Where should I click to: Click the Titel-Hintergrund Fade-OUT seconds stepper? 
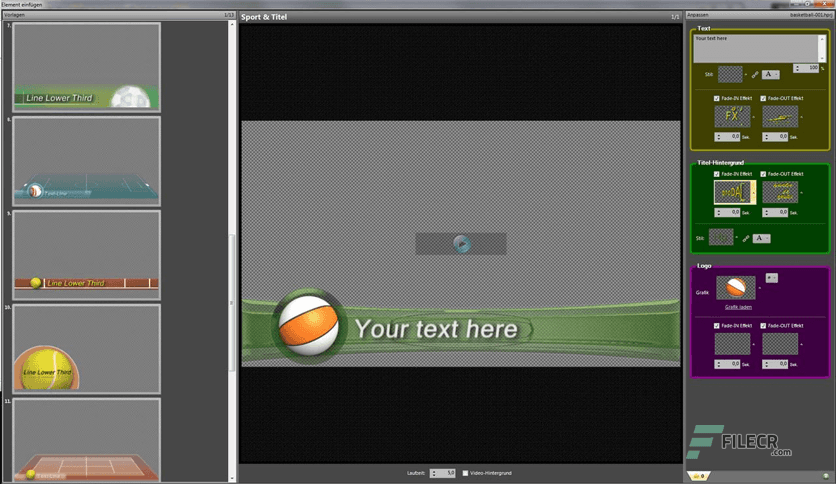coord(775,213)
